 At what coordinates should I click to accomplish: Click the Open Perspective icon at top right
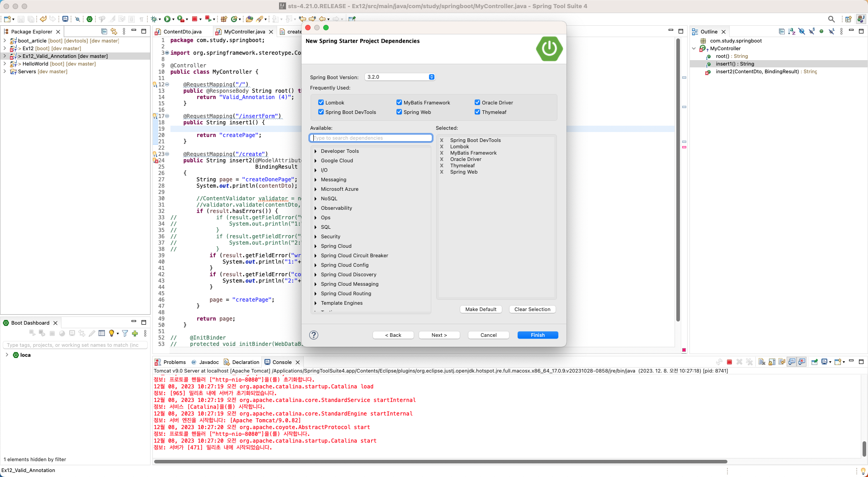(x=848, y=19)
